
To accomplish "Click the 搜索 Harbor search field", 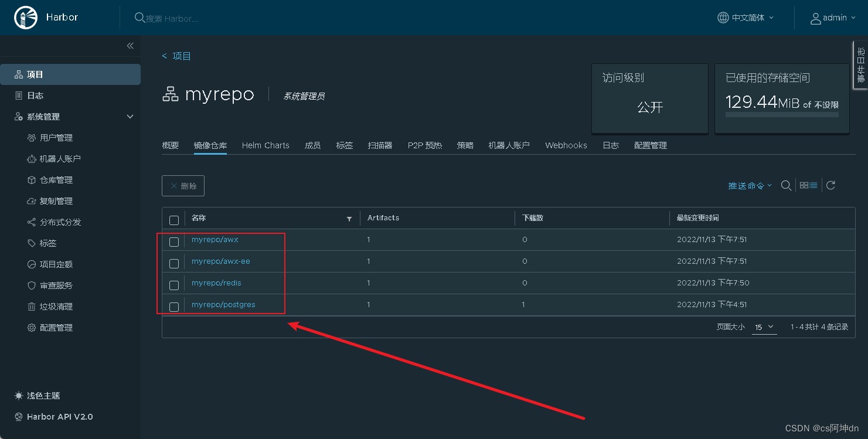I will coord(172,18).
